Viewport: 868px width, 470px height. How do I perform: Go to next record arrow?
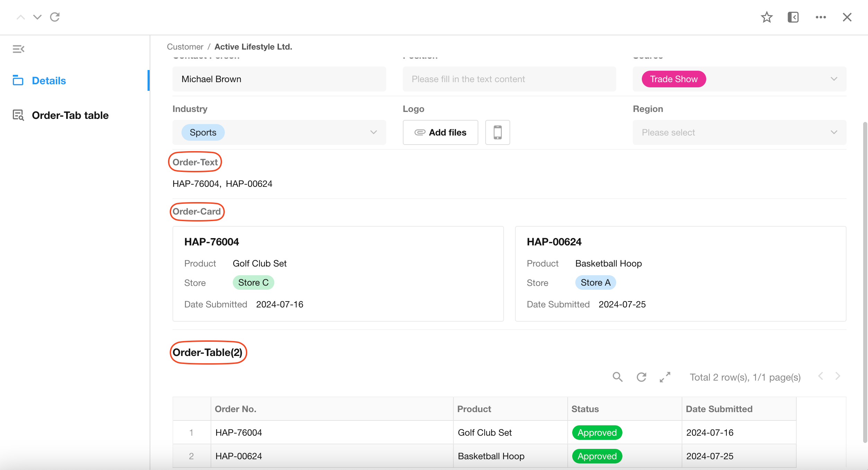point(37,17)
